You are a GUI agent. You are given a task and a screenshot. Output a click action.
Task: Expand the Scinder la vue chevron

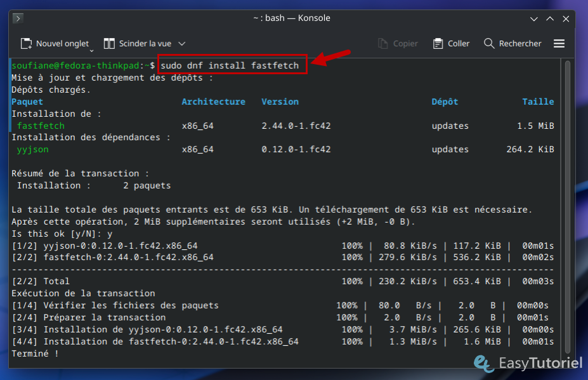click(181, 44)
